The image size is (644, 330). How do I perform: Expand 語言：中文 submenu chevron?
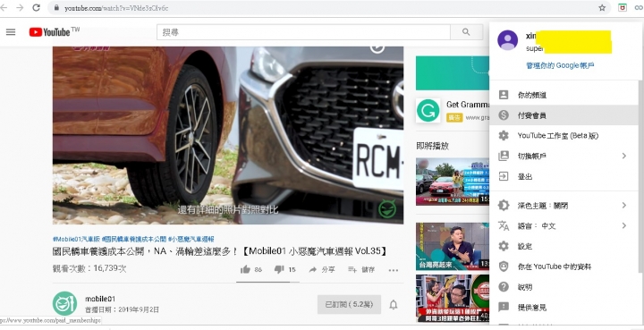[x=624, y=225]
